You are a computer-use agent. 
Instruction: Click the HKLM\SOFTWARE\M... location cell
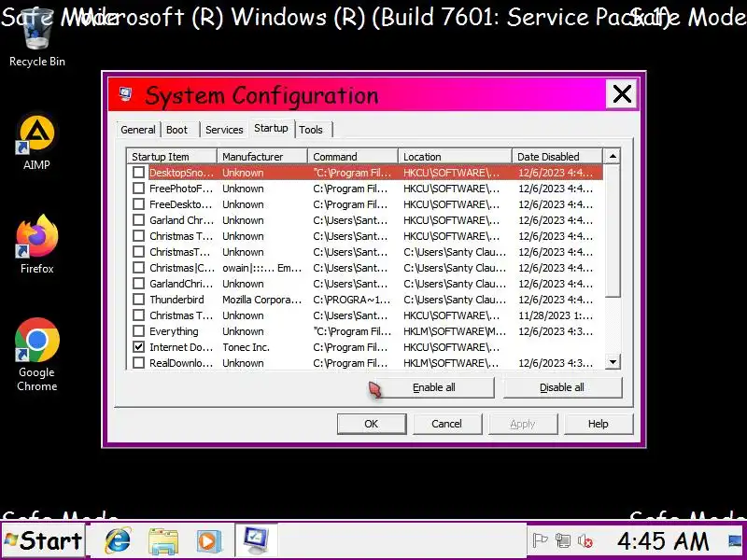pos(455,331)
